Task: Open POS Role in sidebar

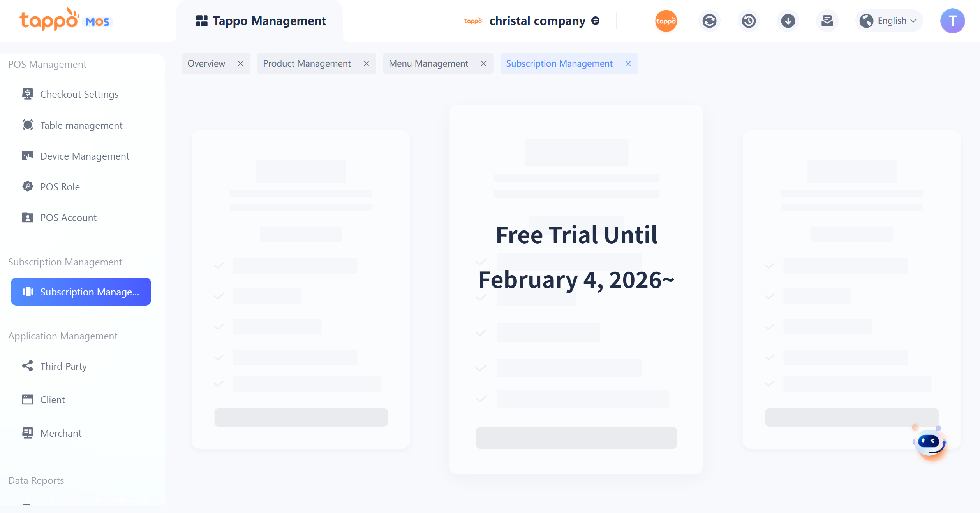Action: pyautogui.click(x=60, y=187)
